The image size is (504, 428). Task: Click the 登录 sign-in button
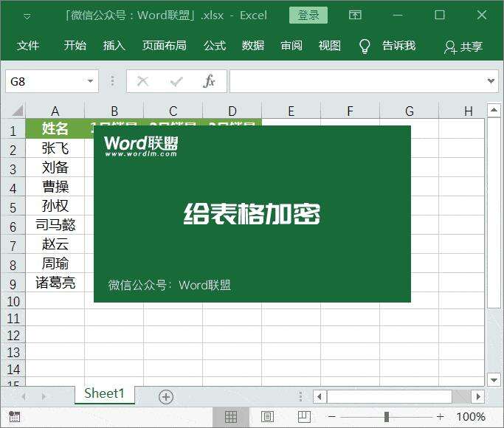pos(308,15)
